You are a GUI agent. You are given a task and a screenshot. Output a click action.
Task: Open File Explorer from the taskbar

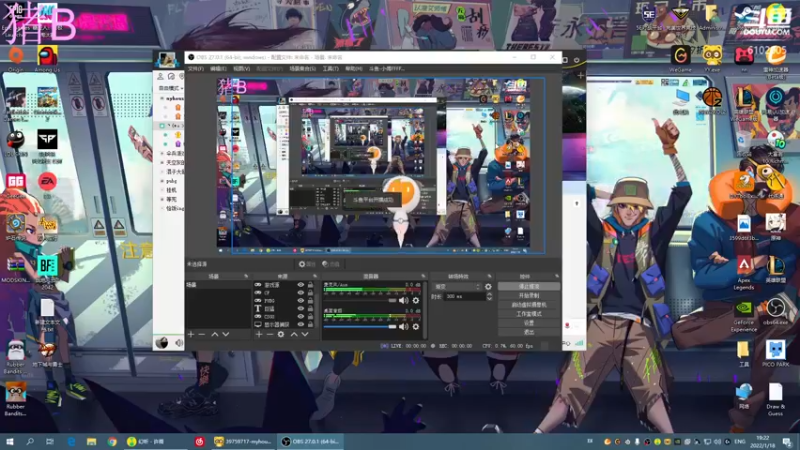point(91,441)
